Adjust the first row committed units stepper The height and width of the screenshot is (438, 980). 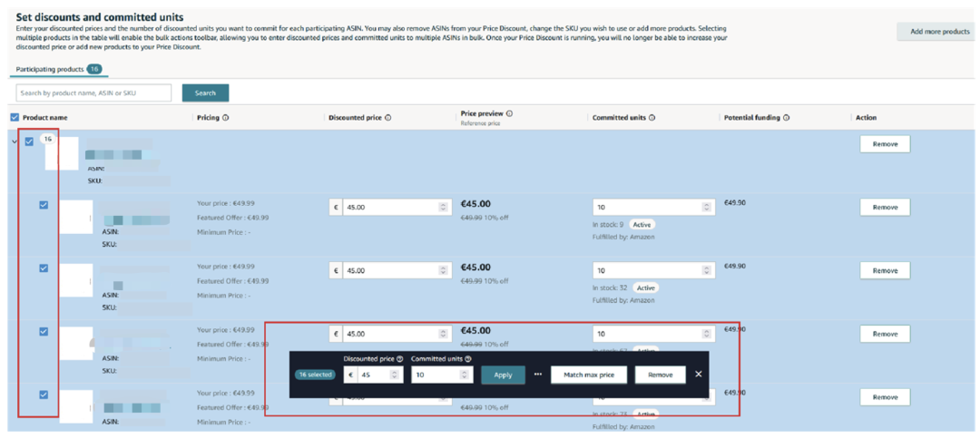click(707, 208)
